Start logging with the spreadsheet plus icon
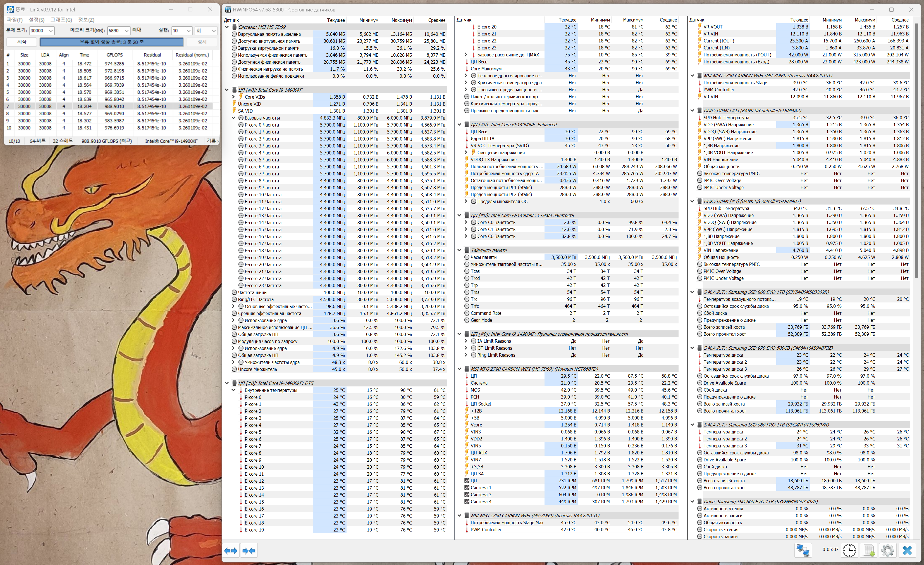 (x=869, y=550)
